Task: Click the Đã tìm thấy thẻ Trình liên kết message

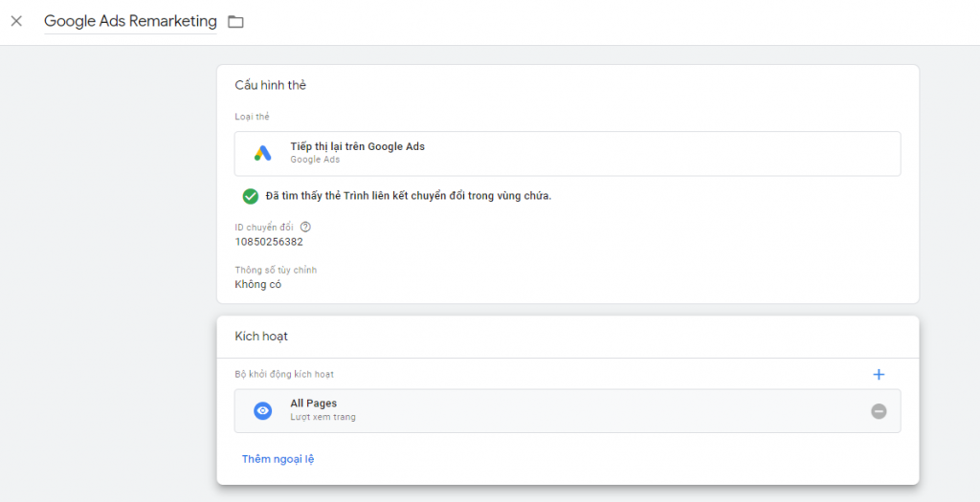Action: [x=408, y=196]
